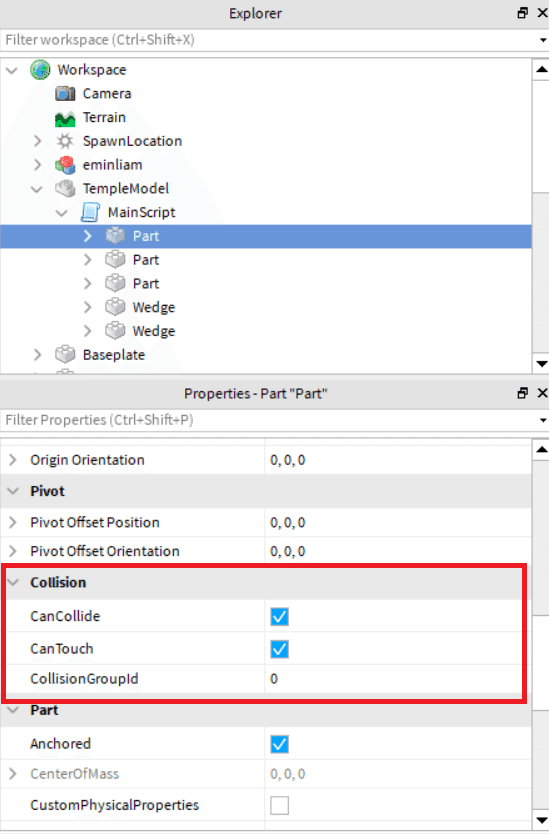Collapse the Pivot section
Screen dimensions: 549x834
13,491
